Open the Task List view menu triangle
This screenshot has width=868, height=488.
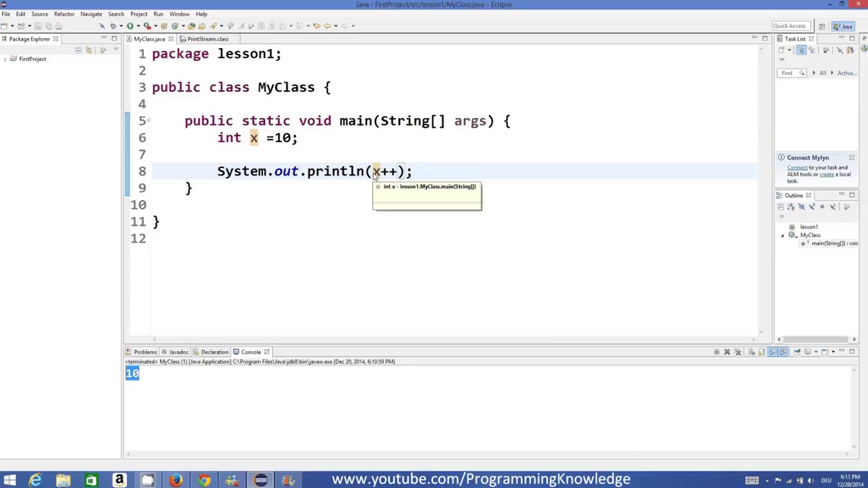point(782,60)
